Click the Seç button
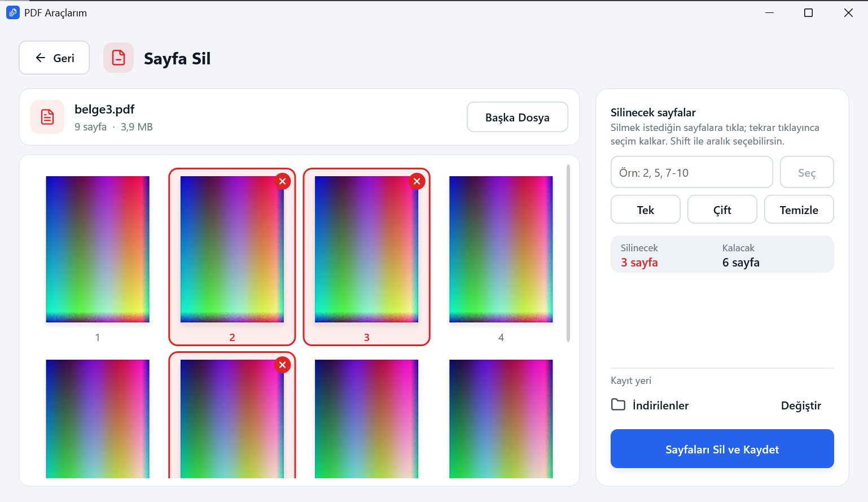The width and height of the screenshot is (868, 502). pos(806,172)
